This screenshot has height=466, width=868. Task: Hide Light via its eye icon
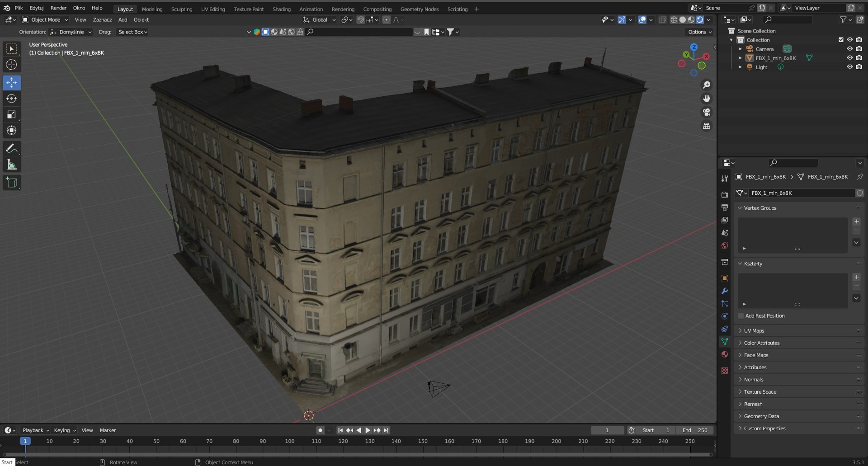(849, 67)
